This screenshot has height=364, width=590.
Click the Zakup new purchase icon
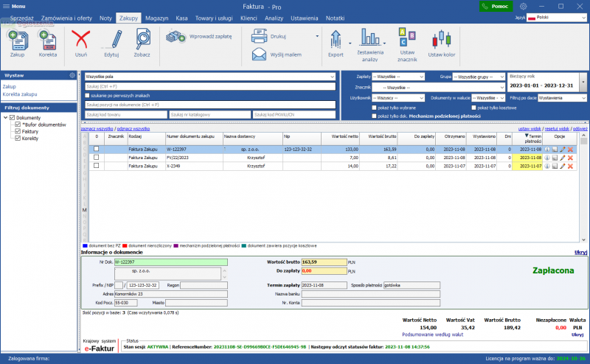[x=18, y=40]
